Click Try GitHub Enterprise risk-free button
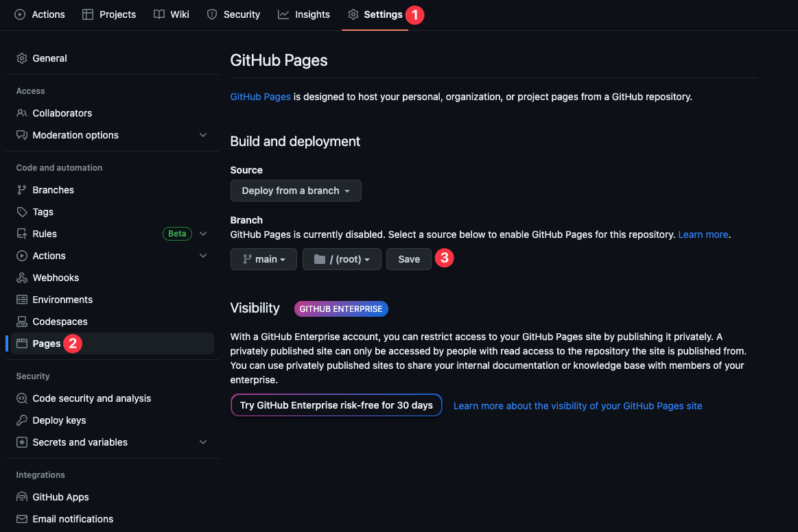798x532 pixels. 336,405
